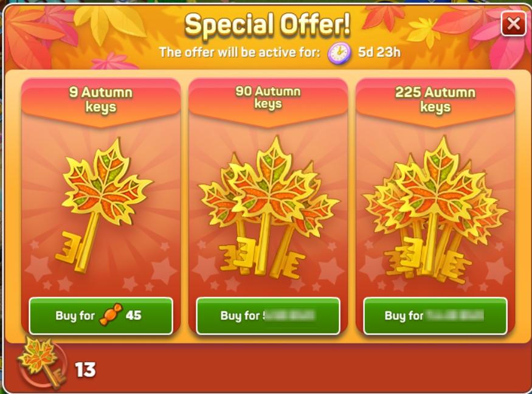Buy 9 Autumn keys for 45 candies

point(101,316)
